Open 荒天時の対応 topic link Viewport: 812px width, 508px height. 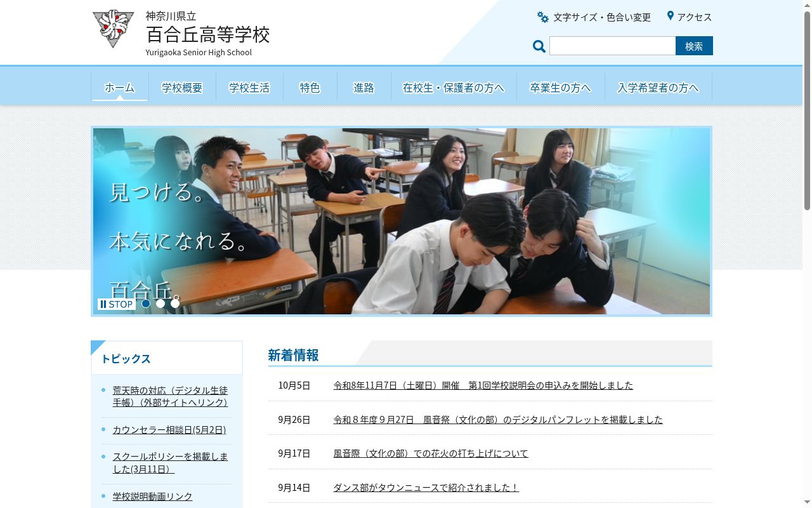click(x=170, y=396)
